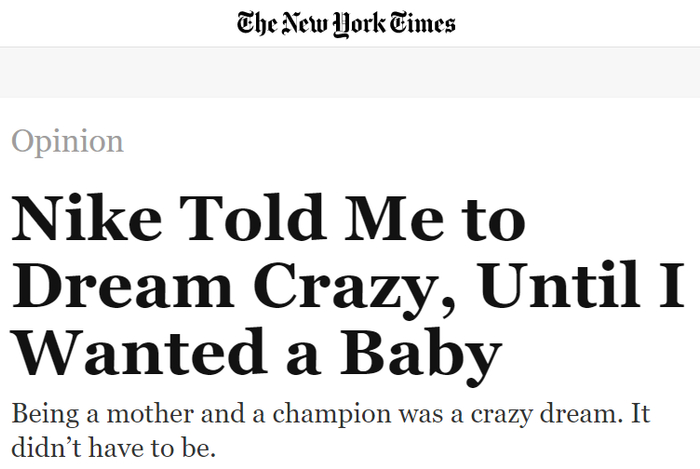The width and height of the screenshot is (700, 469).
Task: Click "didn't have to be." text
Action: pos(113,446)
